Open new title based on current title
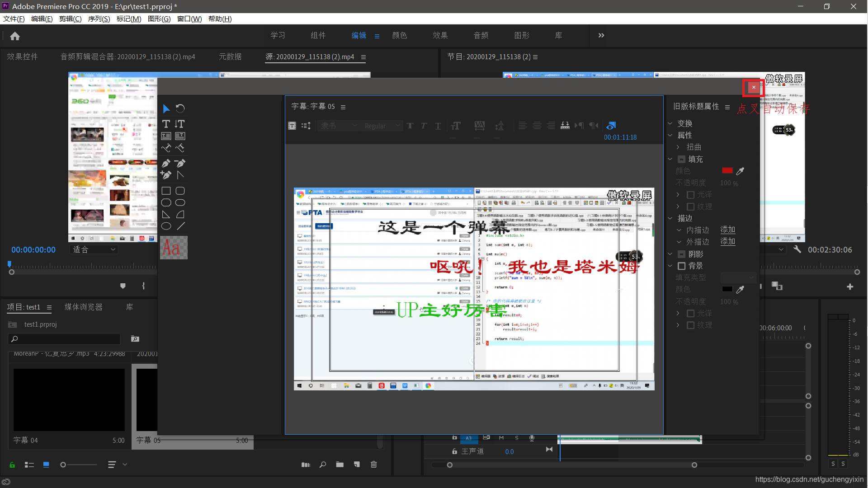This screenshot has width=868, height=488. point(292,126)
